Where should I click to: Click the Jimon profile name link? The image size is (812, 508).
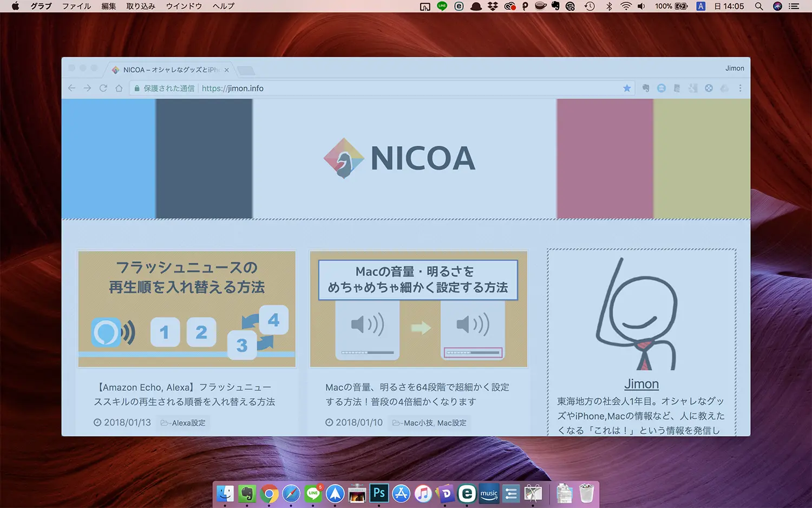click(641, 384)
